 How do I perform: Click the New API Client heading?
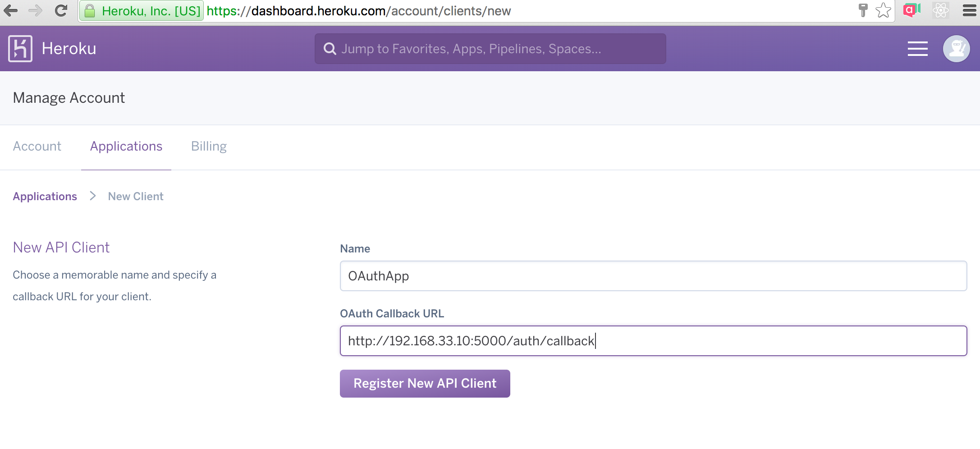(x=61, y=247)
